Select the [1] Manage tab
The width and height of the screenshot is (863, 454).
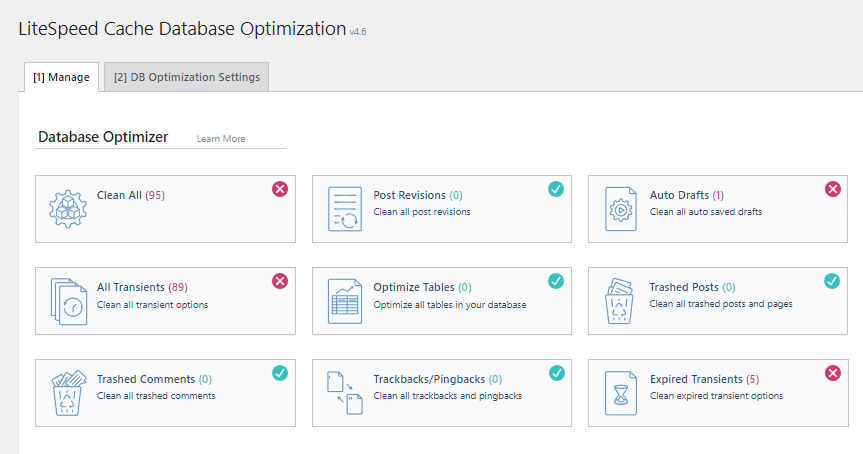pyautogui.click(x=62, y=77)
